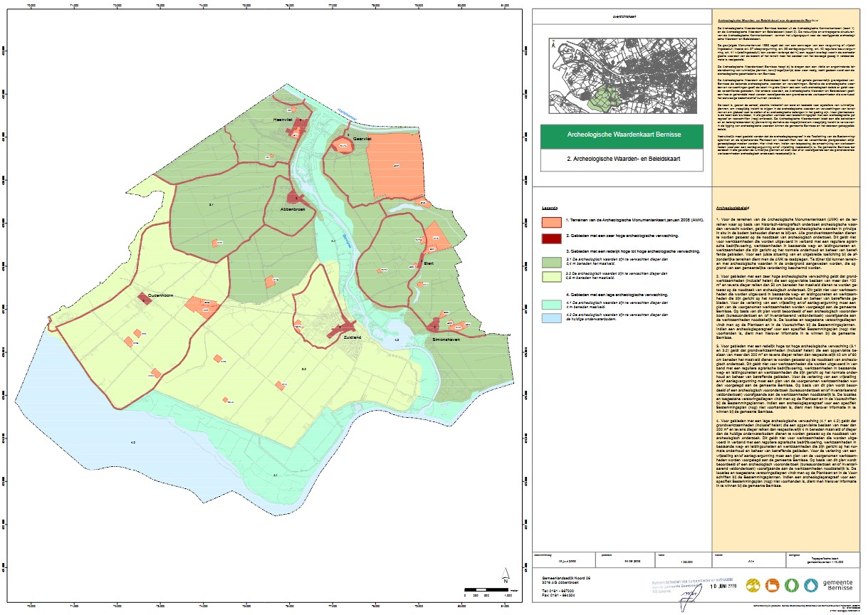Select the salmon AMK terrain legend swatch

click(x=552, y=221)
